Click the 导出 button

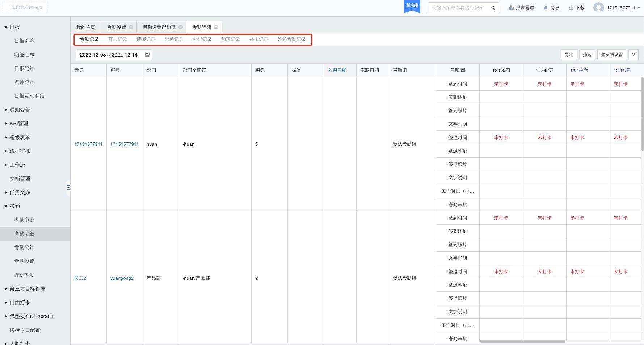pyautogui.click(x=569, y=55)
